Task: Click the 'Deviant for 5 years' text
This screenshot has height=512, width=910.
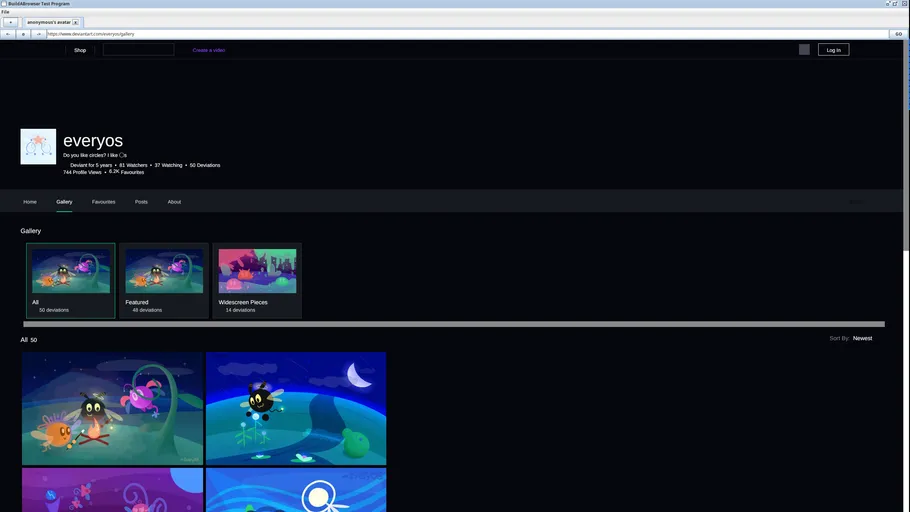Action: point(91,165)
